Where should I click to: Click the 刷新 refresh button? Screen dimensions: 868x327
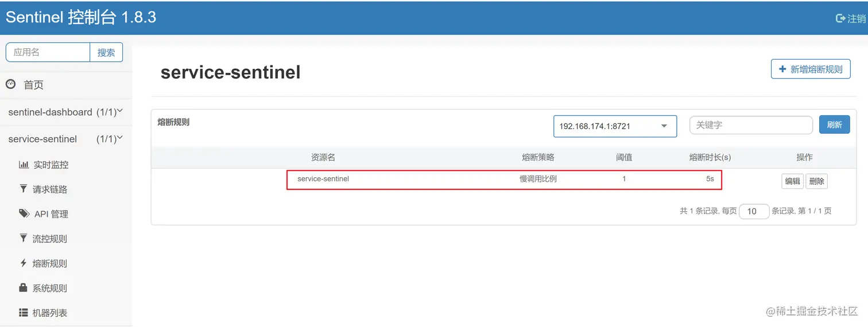(835, 124)
